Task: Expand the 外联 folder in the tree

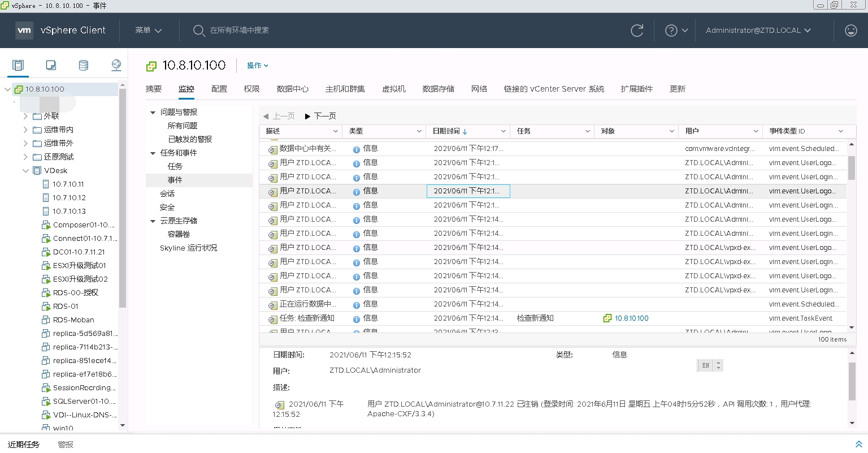Action: [25, 117]
